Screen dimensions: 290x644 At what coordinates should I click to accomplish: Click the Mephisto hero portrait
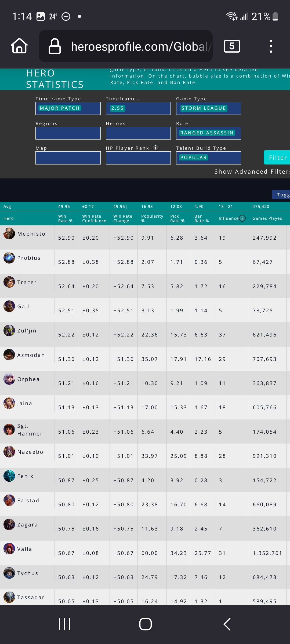9,233
